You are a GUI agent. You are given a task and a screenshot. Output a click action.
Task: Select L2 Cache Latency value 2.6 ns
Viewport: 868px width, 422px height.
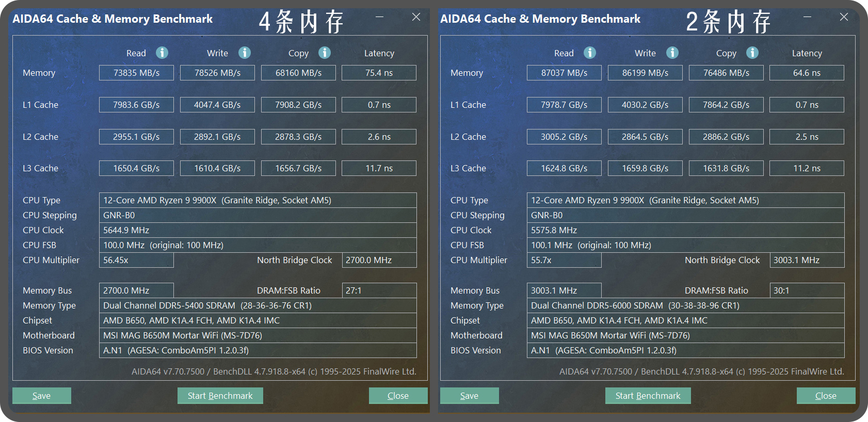point(379,137)
